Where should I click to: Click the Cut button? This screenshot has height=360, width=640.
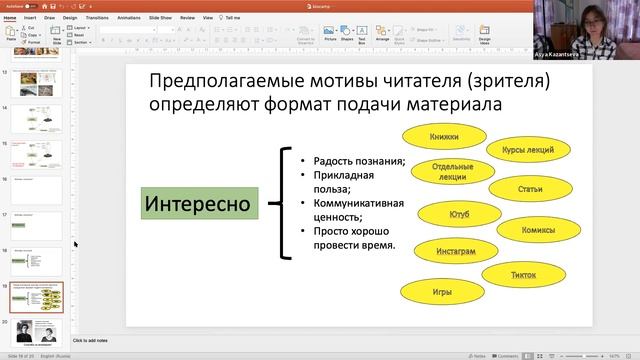pyautogui.click(x=28, y=27)
